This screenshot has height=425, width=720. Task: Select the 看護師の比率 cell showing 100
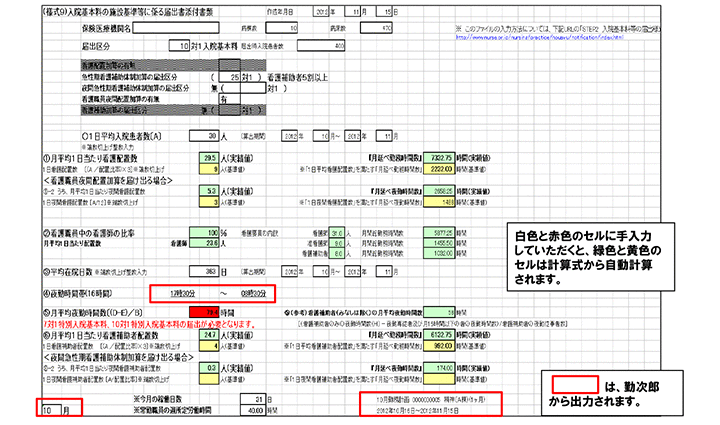tap(204, 233)
